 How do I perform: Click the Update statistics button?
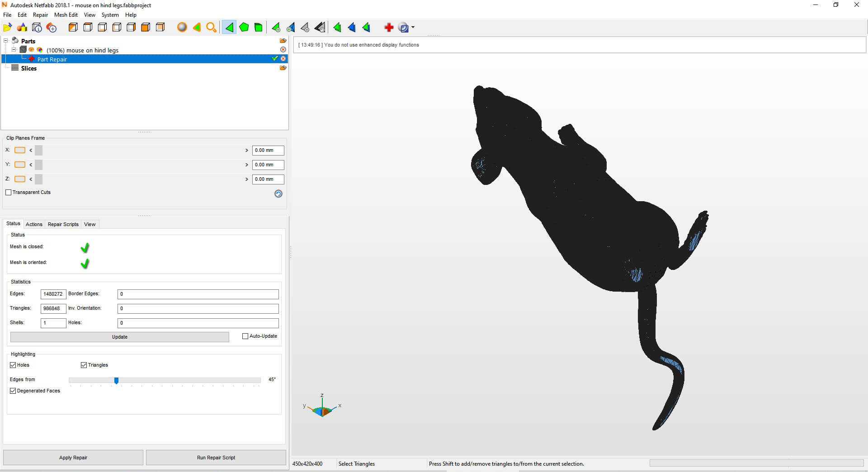pyautogui.click(x=119, y=337)
